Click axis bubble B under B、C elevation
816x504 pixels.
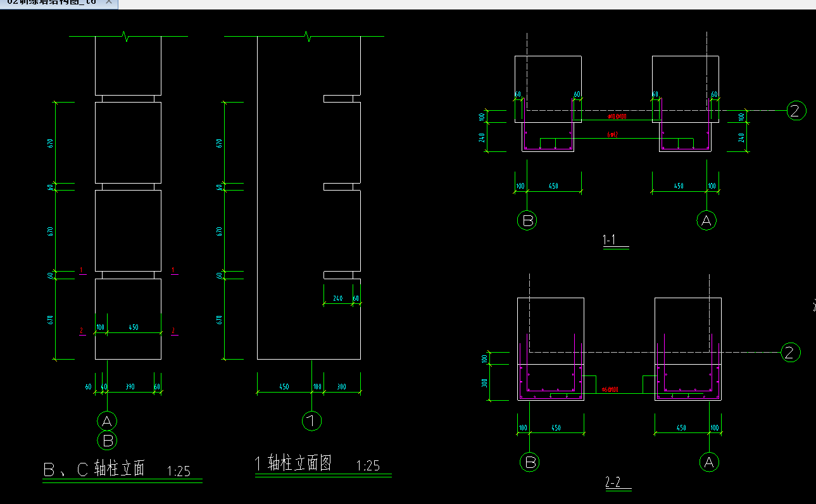(x=107, y=440)
